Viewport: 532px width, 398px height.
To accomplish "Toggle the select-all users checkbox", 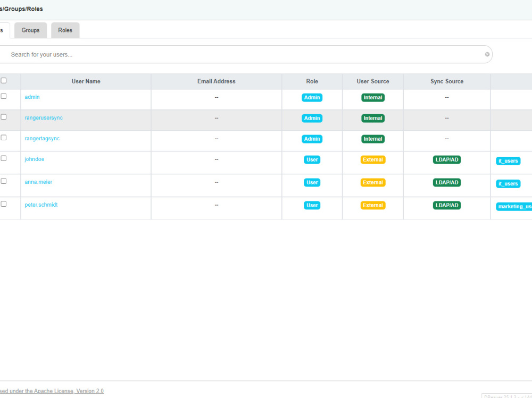I will tap(3, 80).
